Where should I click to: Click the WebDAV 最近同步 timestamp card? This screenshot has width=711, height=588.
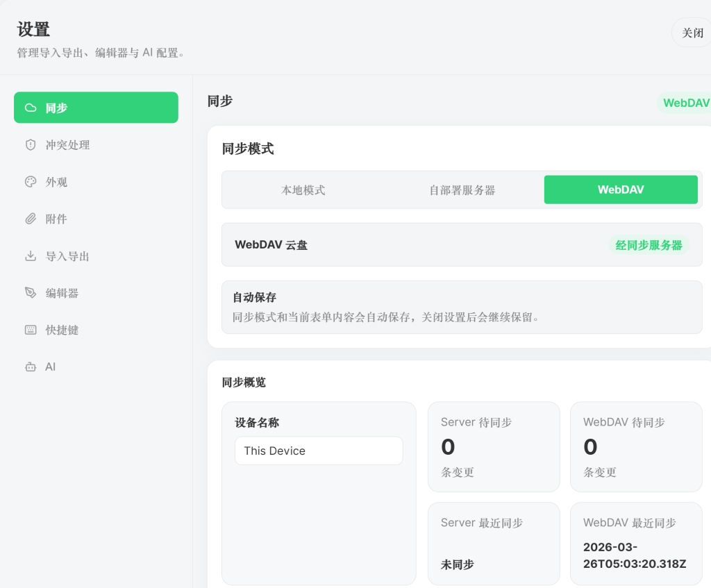coord(635,544)
